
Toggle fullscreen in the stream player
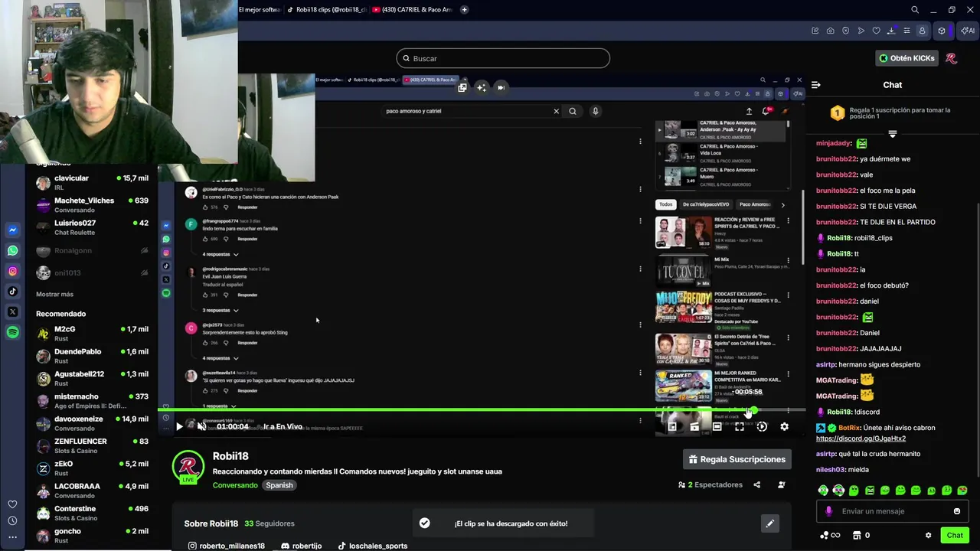(740, 426)
